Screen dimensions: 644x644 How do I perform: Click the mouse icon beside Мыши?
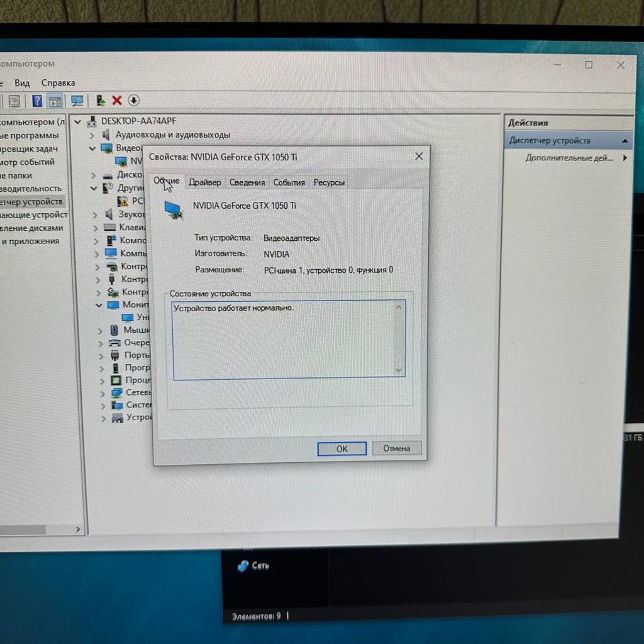click(114, 330)
